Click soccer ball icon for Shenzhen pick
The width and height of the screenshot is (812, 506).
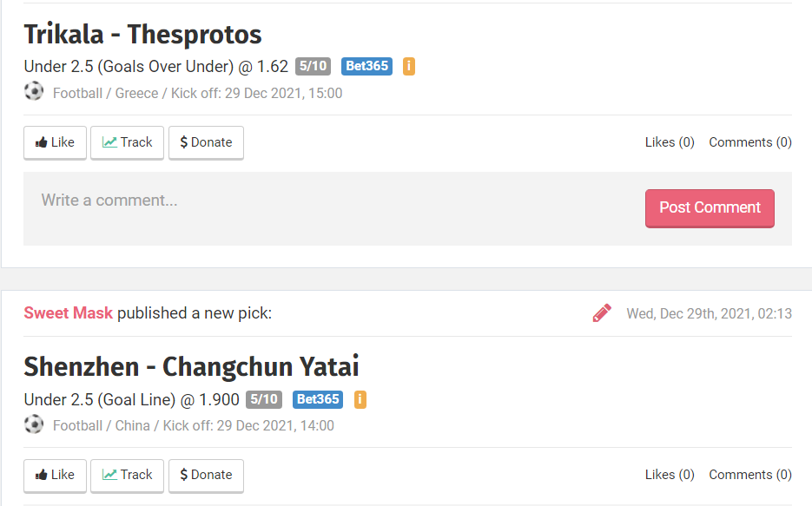pos(34,424)
